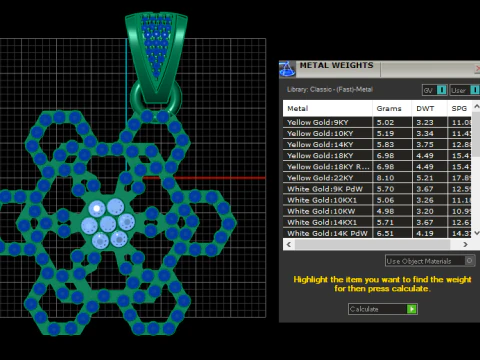Click the 3.75 DWT value
The width and height of the screenshot is (480, 360).
(425, 144)
